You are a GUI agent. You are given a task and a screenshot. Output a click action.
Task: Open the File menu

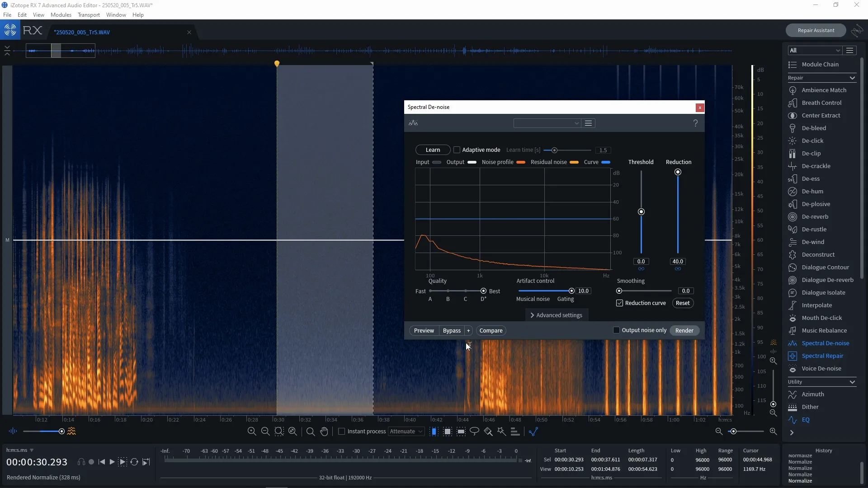[x=7, y=15]
